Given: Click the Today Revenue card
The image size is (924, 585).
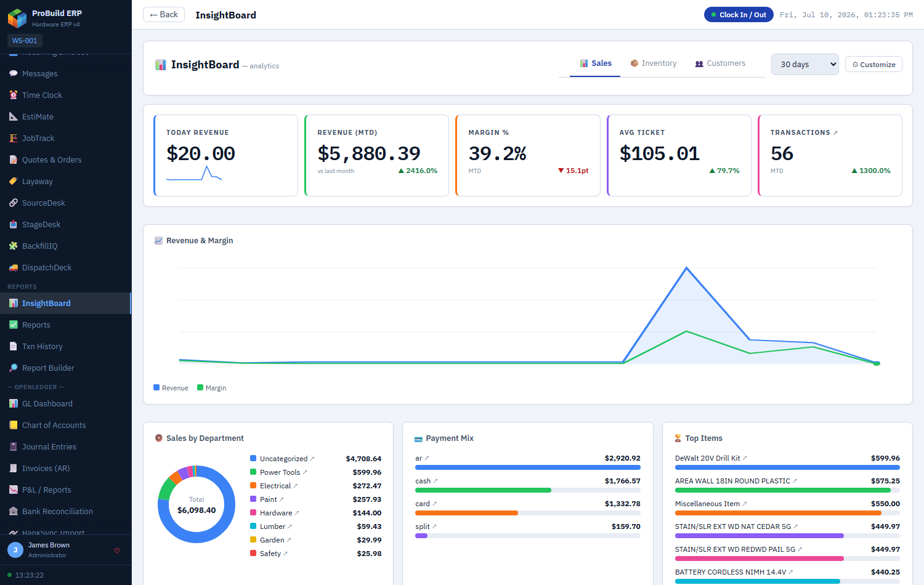Looking at the screenshot, I should (225, 155).
